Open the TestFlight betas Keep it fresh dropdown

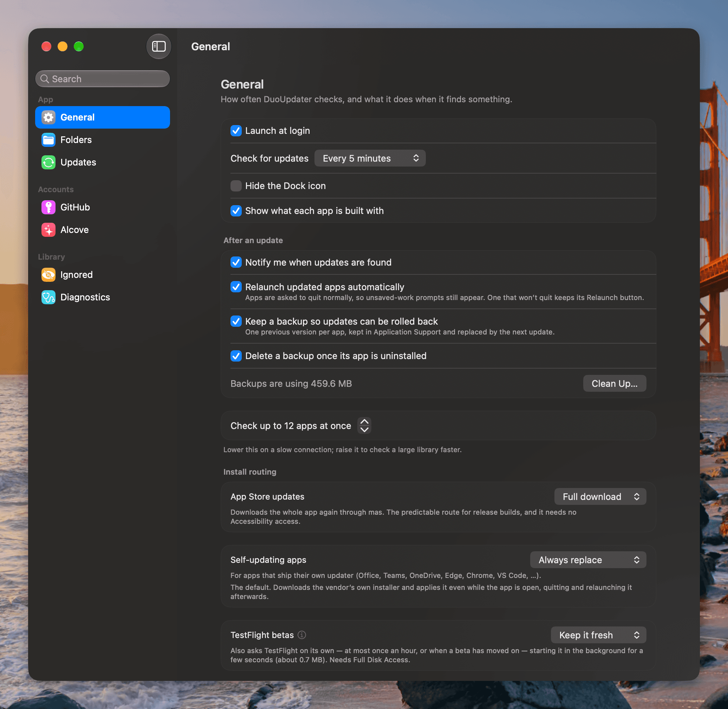tap(598, 635)
